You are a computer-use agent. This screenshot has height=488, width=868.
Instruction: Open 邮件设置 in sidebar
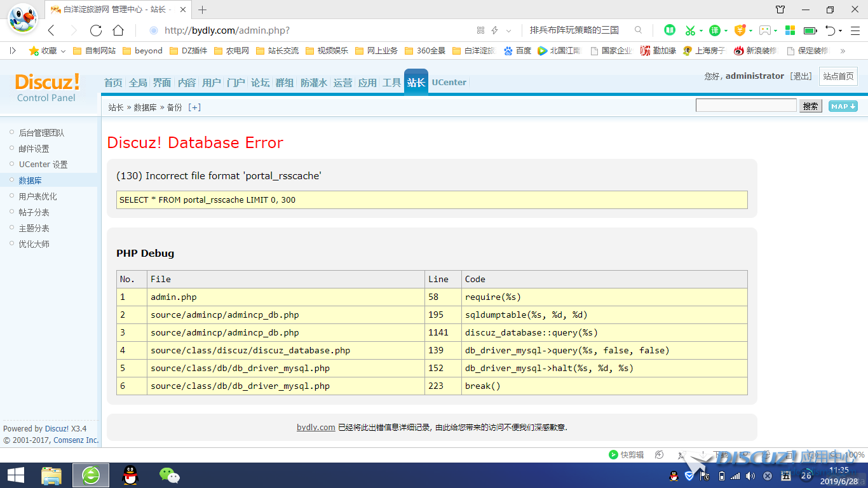click(x=34, y=149)
